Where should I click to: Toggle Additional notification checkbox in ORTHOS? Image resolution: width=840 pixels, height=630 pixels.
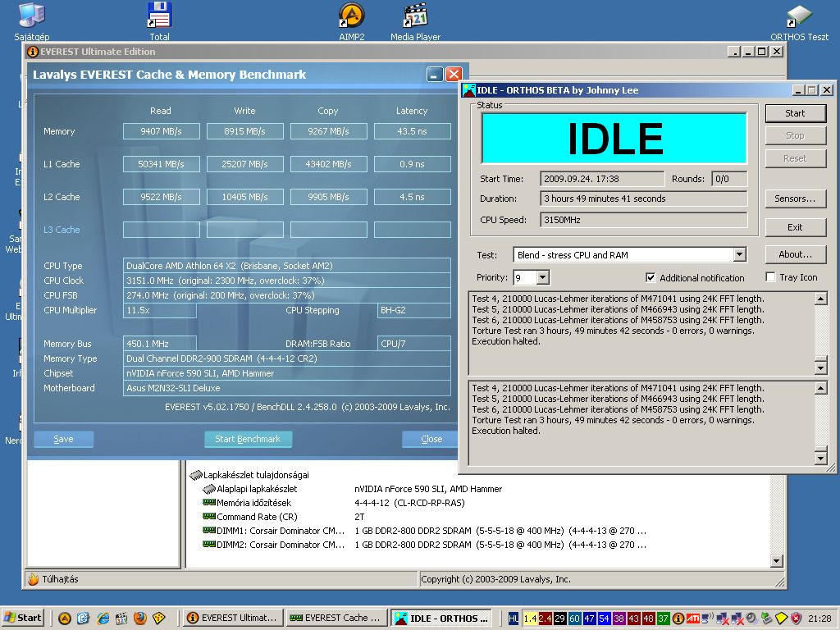[x=651, y=277]
